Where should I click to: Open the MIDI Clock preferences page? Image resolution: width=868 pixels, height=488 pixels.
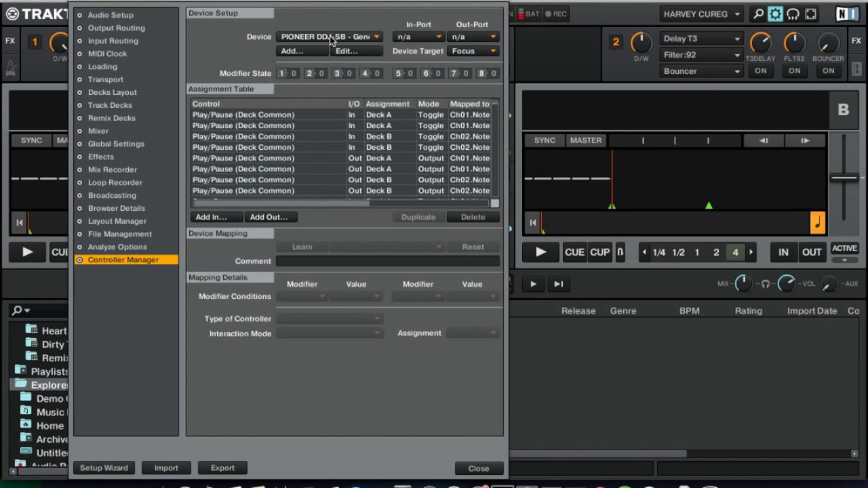coord(107,54)
